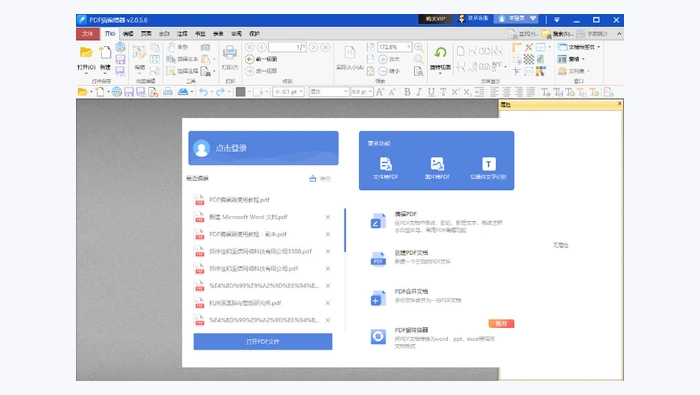
Task: Click the PDF converter round icon
Action: point(378,337)
